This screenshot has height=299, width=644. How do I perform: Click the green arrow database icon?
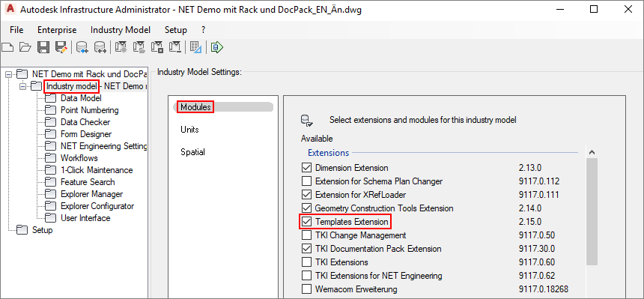[217, 47]
